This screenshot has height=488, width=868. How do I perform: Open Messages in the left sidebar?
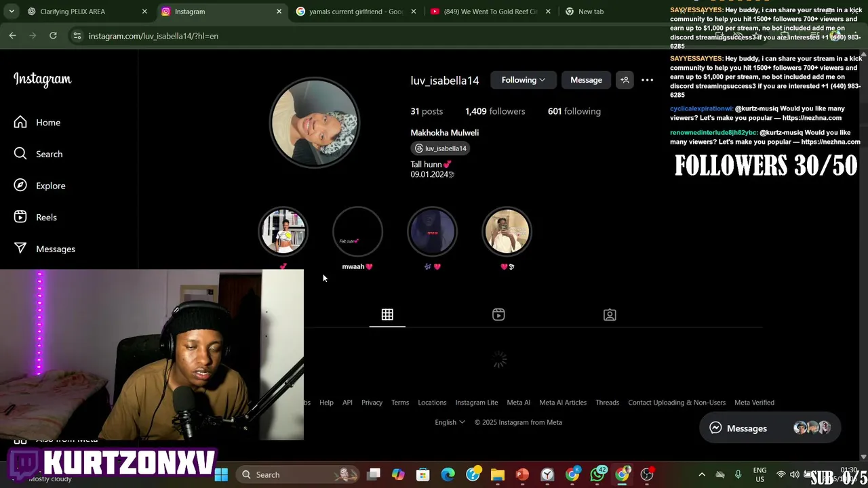45,249
